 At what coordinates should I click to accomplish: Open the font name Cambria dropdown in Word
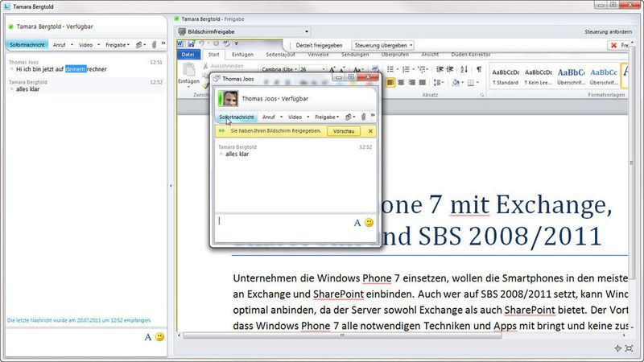coord(295,69)
